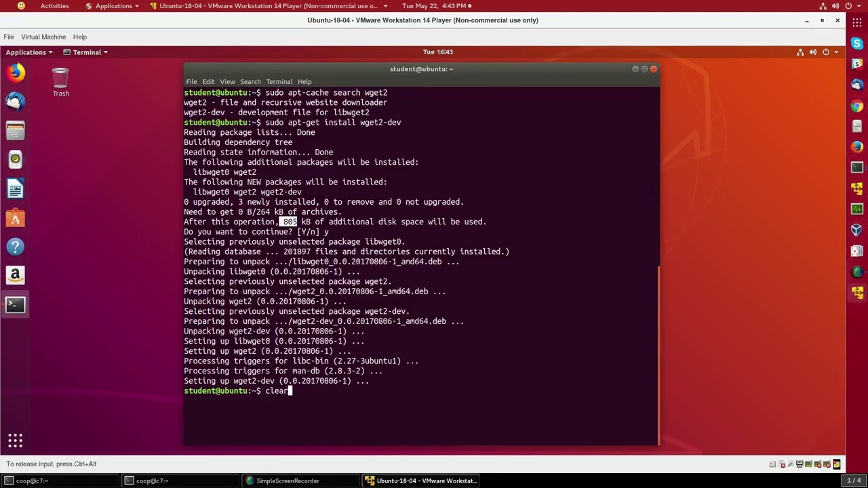Switch to second coop@c7 taskbar window
The width and height of the screenshot is (868, 488).
point(180,481)
